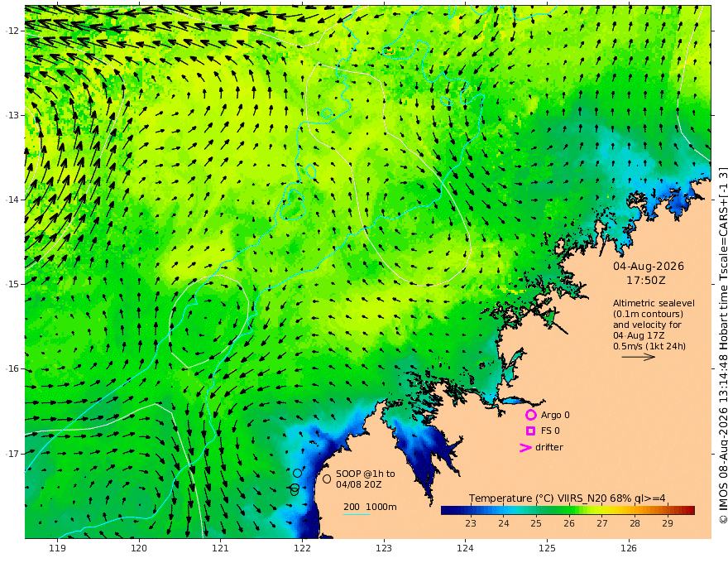
Task: Click the SOOP circle marker beside the SOOP label
Action: point(327,479)
